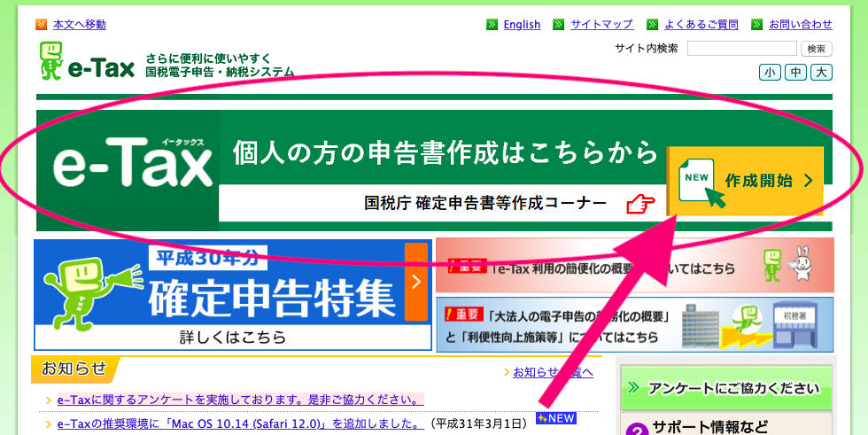
Task: Click 詳しくはこちら under 確定申告特集
Action: click(x=233, y=337)
